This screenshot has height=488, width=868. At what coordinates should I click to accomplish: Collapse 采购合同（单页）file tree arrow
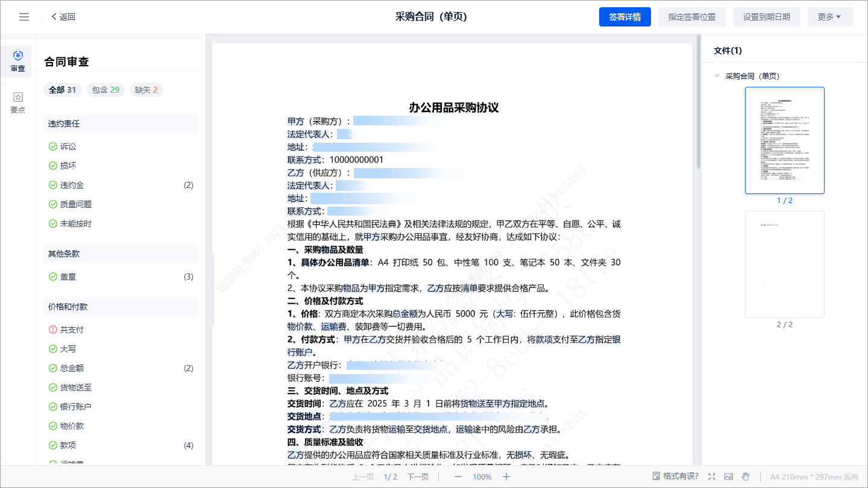point(717,76)
